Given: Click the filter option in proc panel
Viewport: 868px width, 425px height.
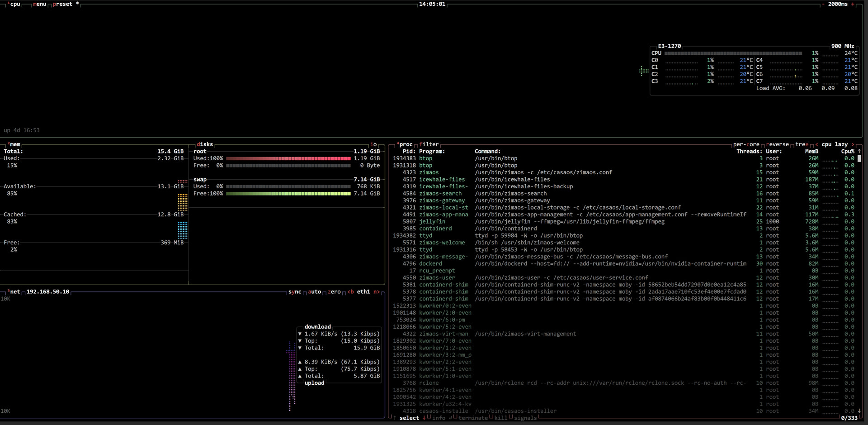Looking at the screenshot, I should coord(429,144).
